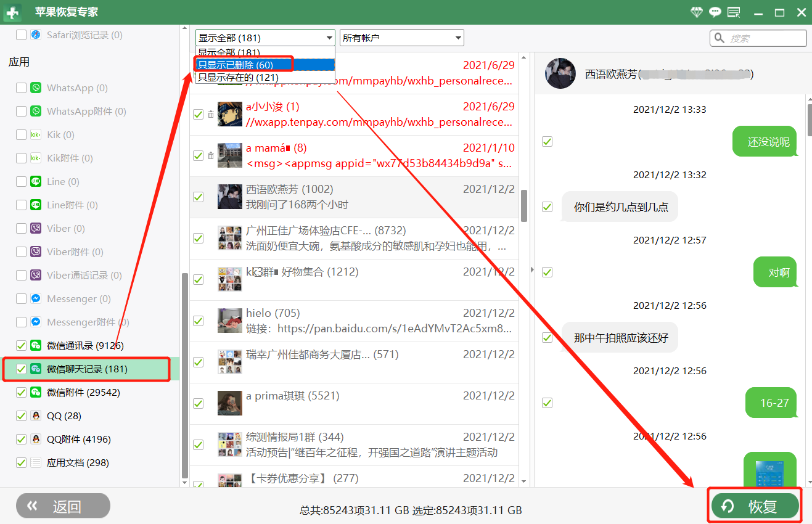Choose 只显示已删除 (60) option
Image resolution: width=812 pixels, height=524 pixels.
[x=265, y=65]
